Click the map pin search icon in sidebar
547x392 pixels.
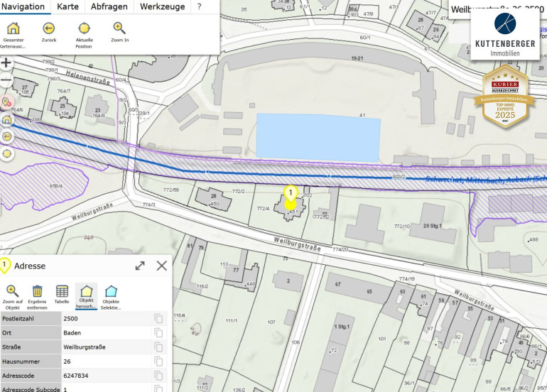[7, 102]
